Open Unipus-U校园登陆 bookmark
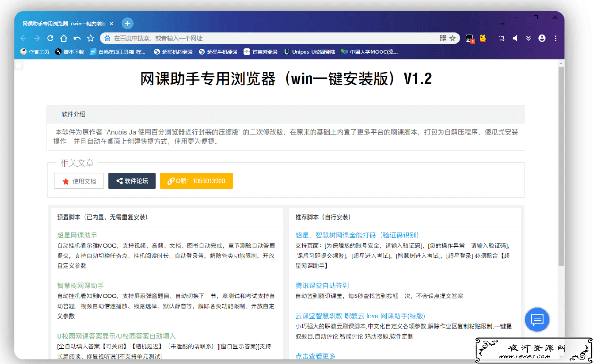 (309, 52)
